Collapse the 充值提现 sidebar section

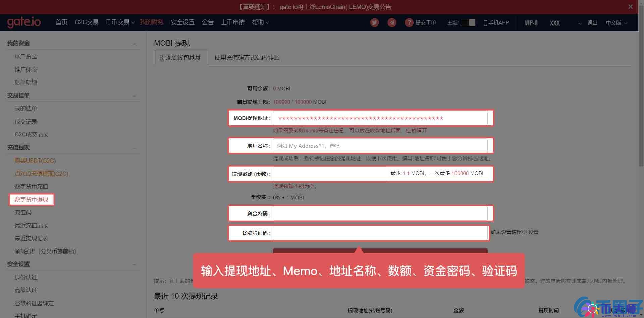point(135,148)
